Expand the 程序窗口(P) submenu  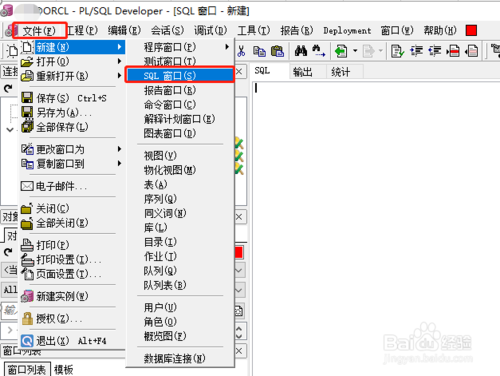point(180,47)
